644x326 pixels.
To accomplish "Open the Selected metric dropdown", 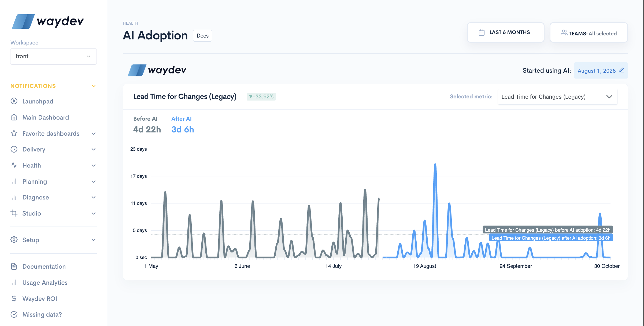I will pyautogui.click(x=557, y=97).
